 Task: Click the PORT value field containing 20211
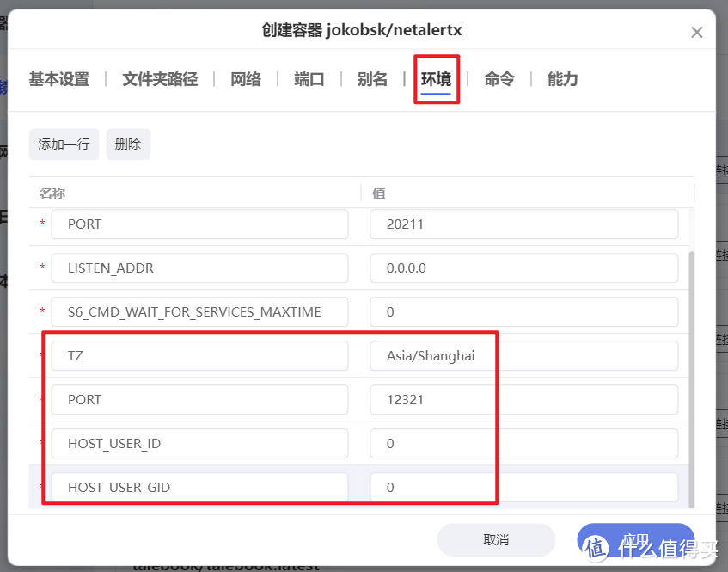coord(524,224)
